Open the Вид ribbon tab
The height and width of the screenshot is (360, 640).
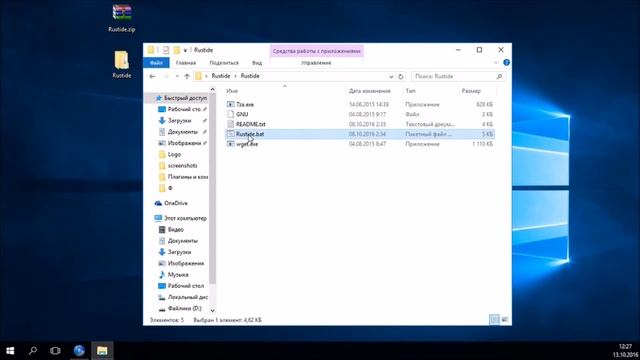tap(257, 63)
